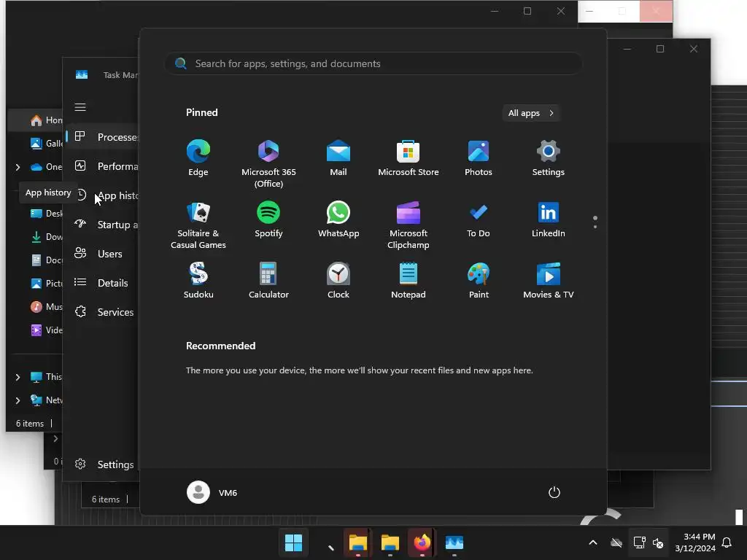Select Home in File Explorer sidebar

pyautogui.click(x=36, y=120)
